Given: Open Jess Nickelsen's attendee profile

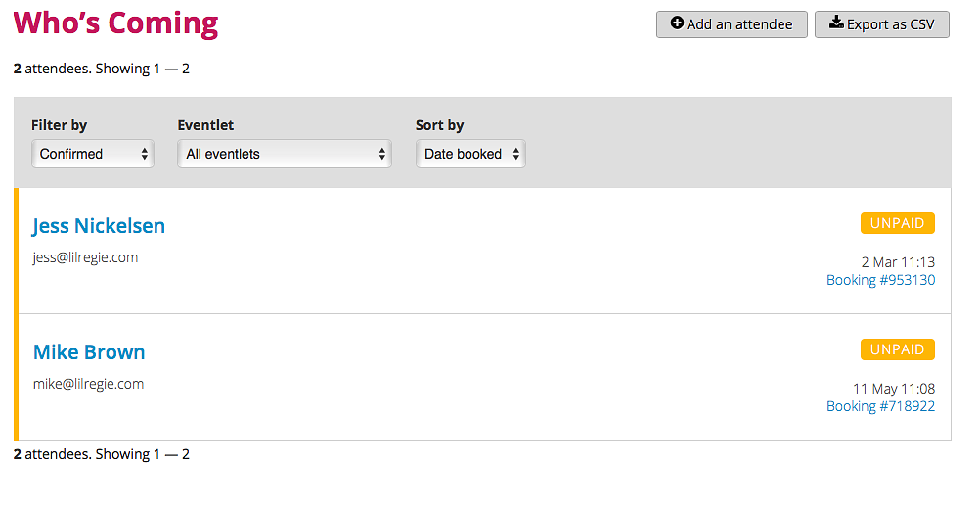Looking at the screenshot, I should coord(99,226).
